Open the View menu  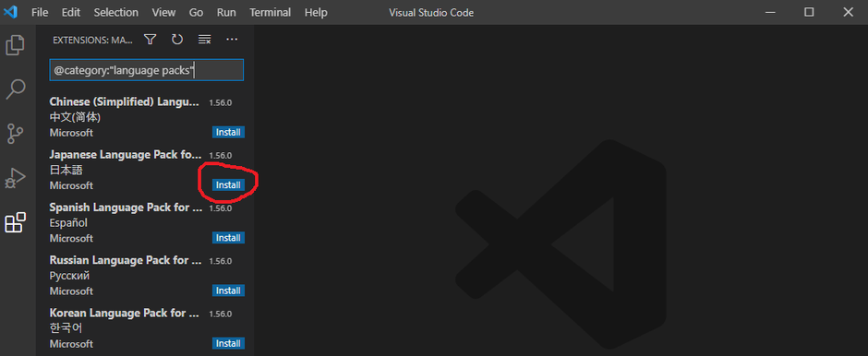163,12
